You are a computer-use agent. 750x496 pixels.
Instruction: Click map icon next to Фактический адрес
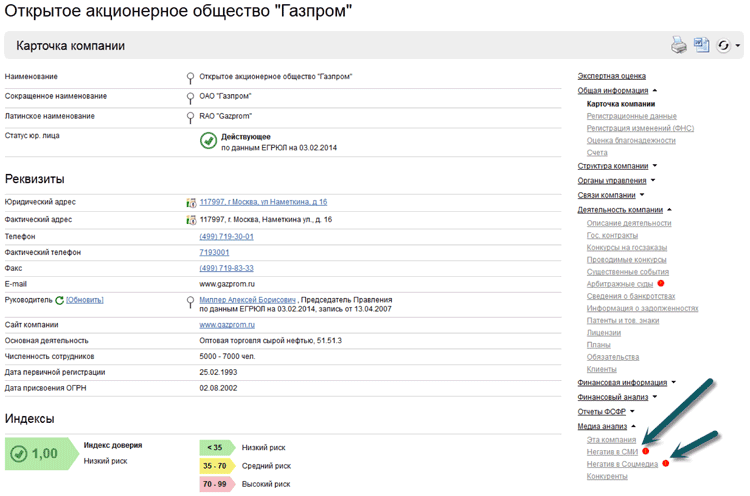(191, 220)
